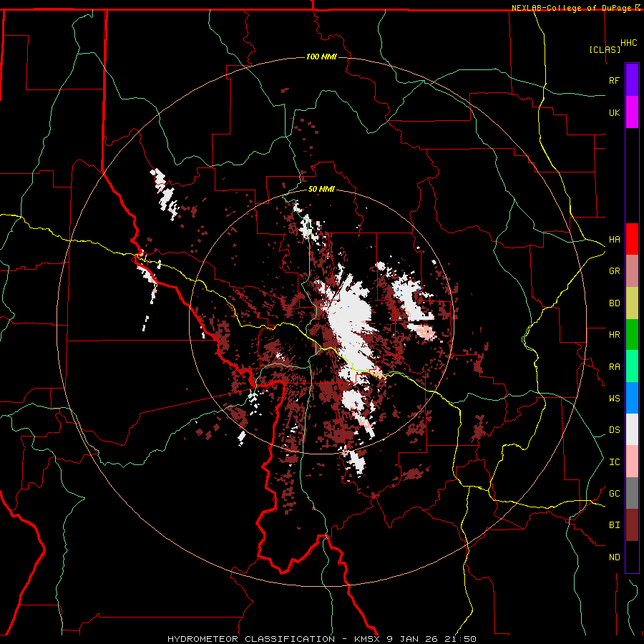Click the "RF" legend label
This screenshot has height=644, width=644.
click(614, 80)
